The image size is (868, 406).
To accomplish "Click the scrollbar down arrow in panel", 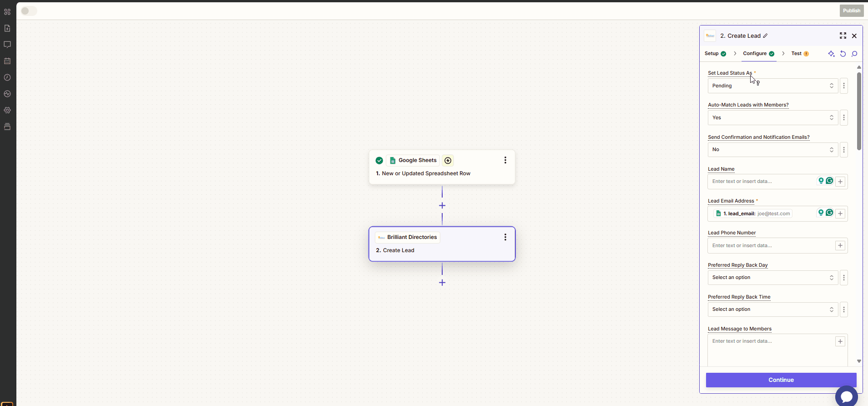I will click(x=859, y=361).
